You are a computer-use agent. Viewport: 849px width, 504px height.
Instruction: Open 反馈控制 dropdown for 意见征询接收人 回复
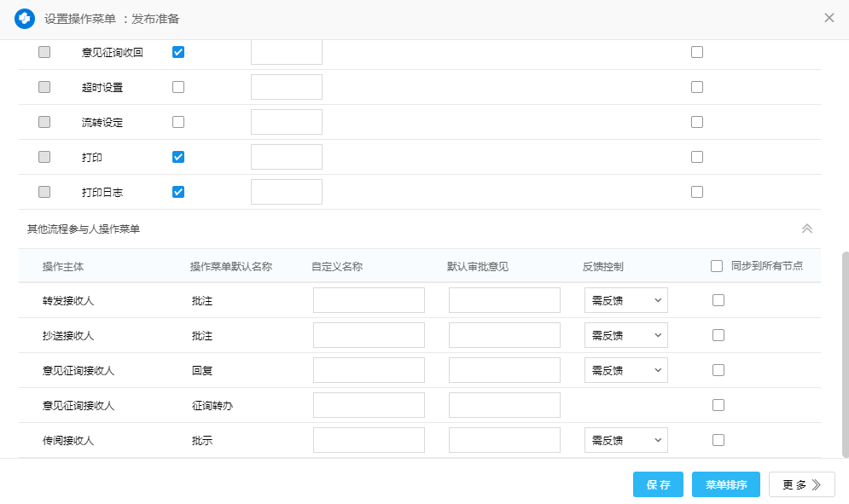pyautogui.click(x=625, y=370)
